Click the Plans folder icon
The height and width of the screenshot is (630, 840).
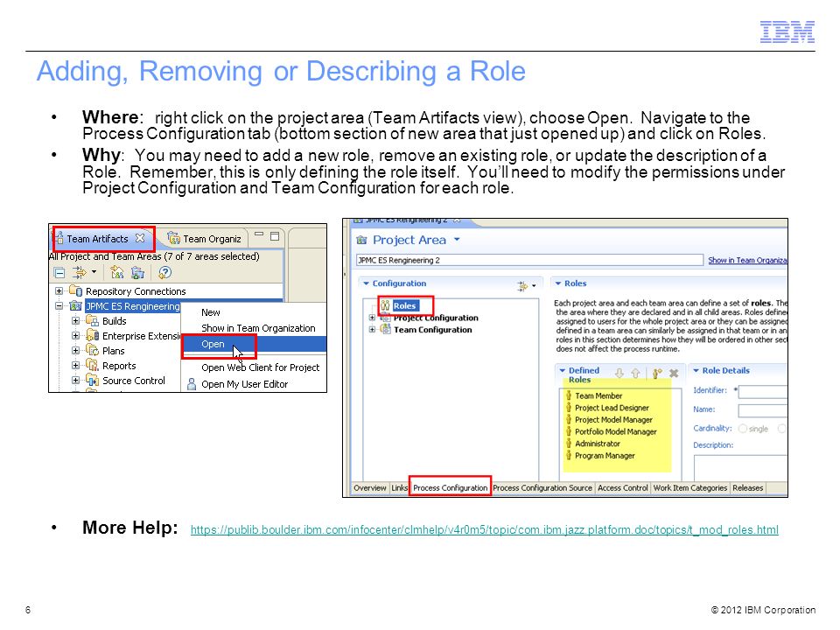pos(92,350)
